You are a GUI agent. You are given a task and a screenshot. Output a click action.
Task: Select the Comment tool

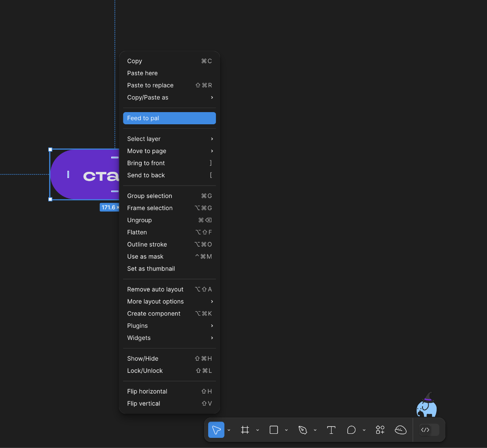pyautogui.click(x=351, y=430)
